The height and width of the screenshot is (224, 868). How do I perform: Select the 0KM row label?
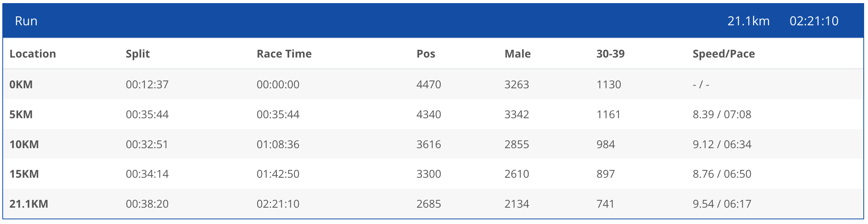tap(21, 84)
